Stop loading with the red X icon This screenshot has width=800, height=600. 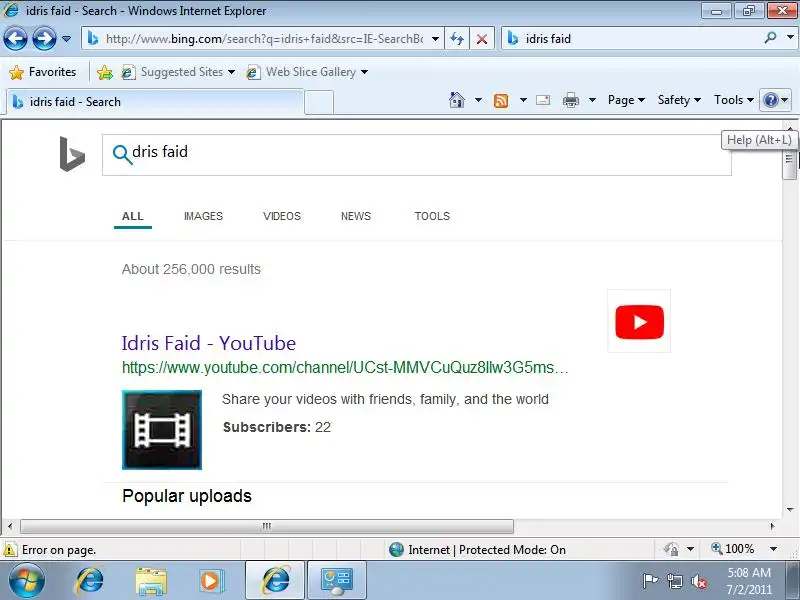coord(481,39)
